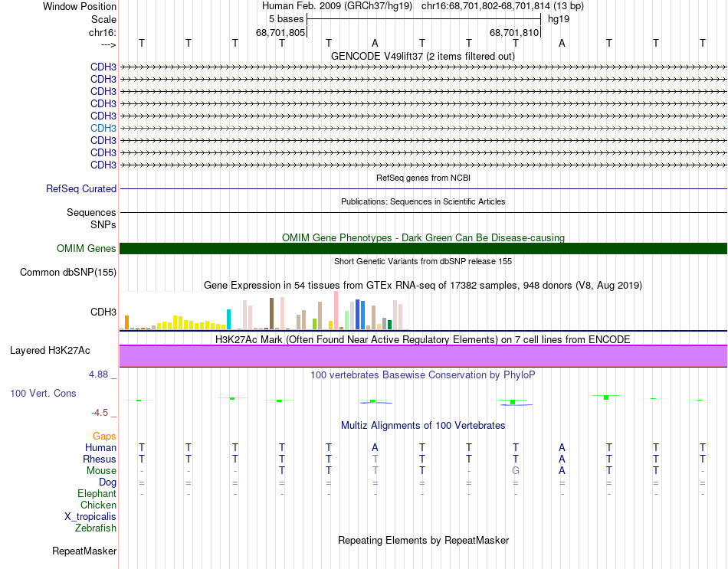
Task: Click the cyan bar in the GTEx expression chart
Action: (228, 319)
